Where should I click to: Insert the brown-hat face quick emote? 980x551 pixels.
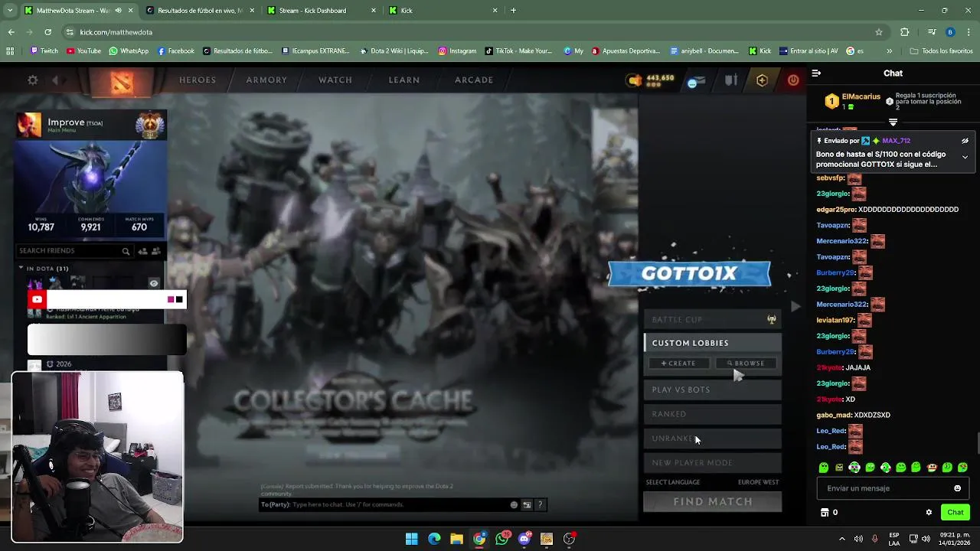(932, 468)
